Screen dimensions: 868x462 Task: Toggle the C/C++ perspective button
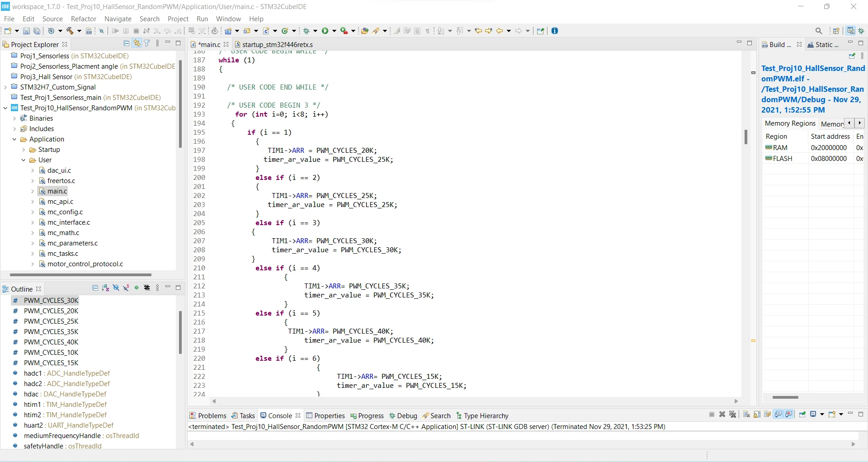coord(851,31)
